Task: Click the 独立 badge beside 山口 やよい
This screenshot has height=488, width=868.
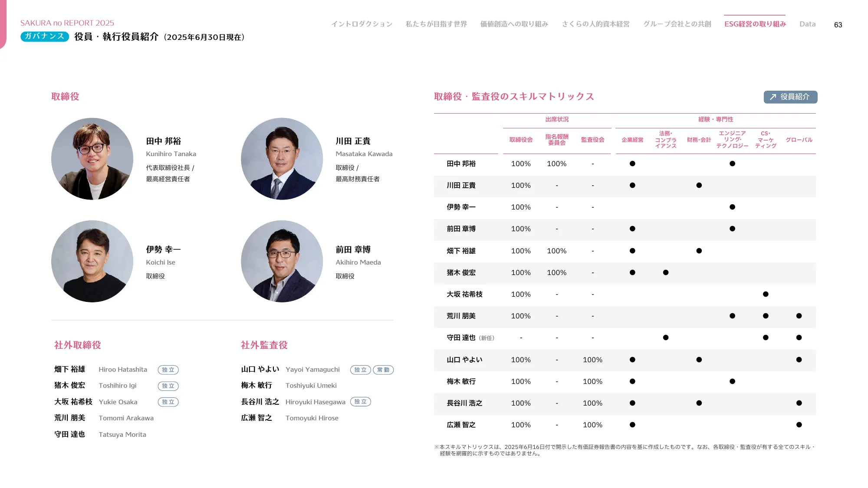Action: click(x=360, y=370)
